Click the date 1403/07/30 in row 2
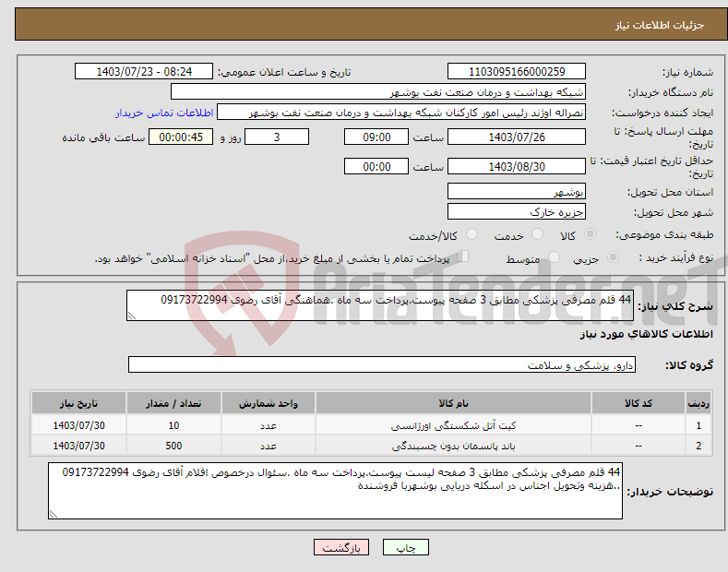 [x=79, y=446]
